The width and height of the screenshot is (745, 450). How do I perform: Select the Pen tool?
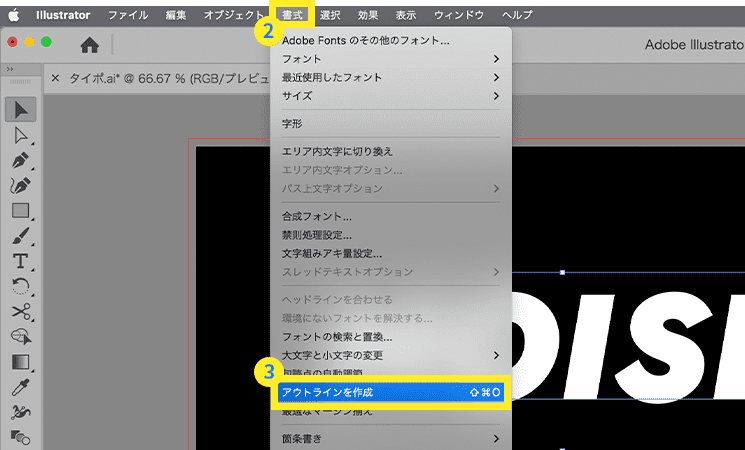21,161
